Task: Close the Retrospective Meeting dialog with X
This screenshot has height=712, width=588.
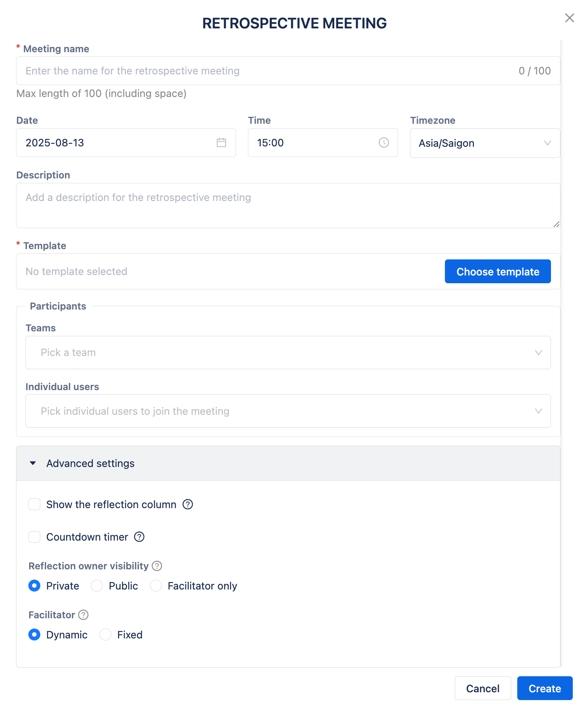Action: 569,18
